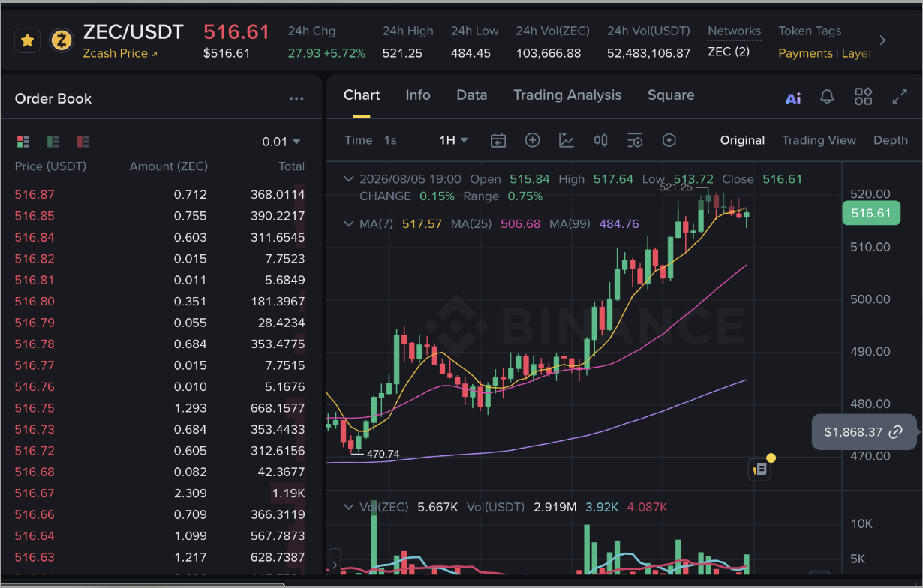Select ask price 516.85
Image resolution: width=923 pixels, height=588 pixels.
[x=35, y=216]
